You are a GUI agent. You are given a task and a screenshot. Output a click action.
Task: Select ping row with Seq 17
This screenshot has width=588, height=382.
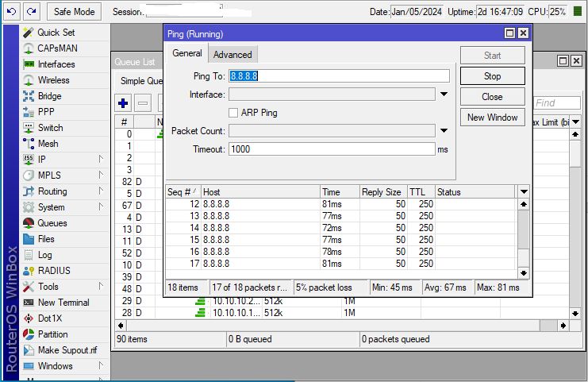pos(341,264)
